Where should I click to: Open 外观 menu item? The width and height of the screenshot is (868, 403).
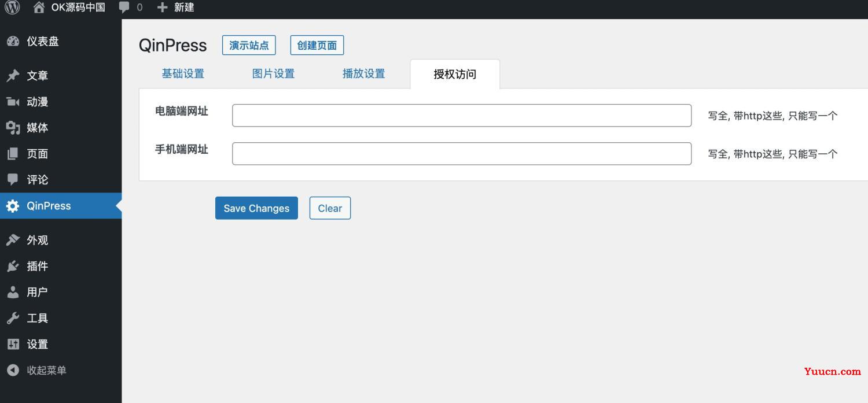(x=38, y=240)
